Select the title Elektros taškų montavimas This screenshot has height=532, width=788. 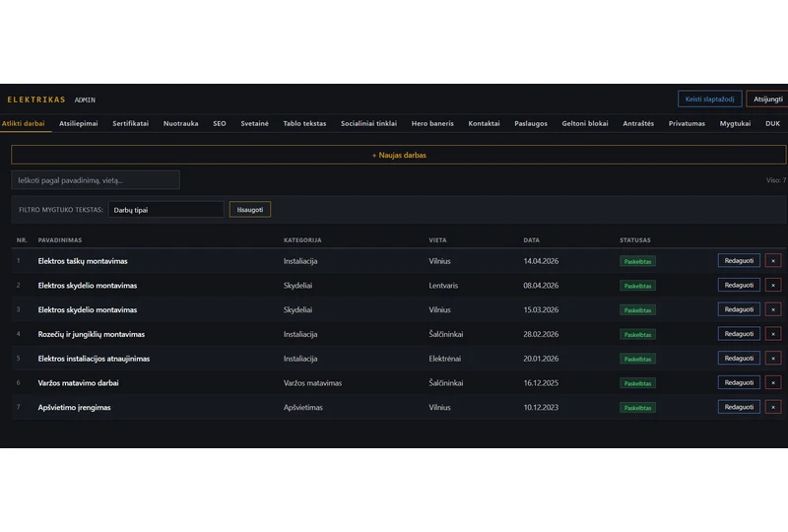point(83,261)
